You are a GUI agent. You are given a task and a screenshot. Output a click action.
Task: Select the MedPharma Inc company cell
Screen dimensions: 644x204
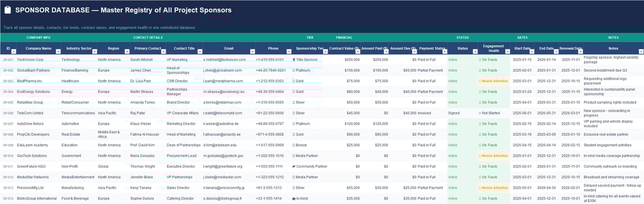(39, 81)
